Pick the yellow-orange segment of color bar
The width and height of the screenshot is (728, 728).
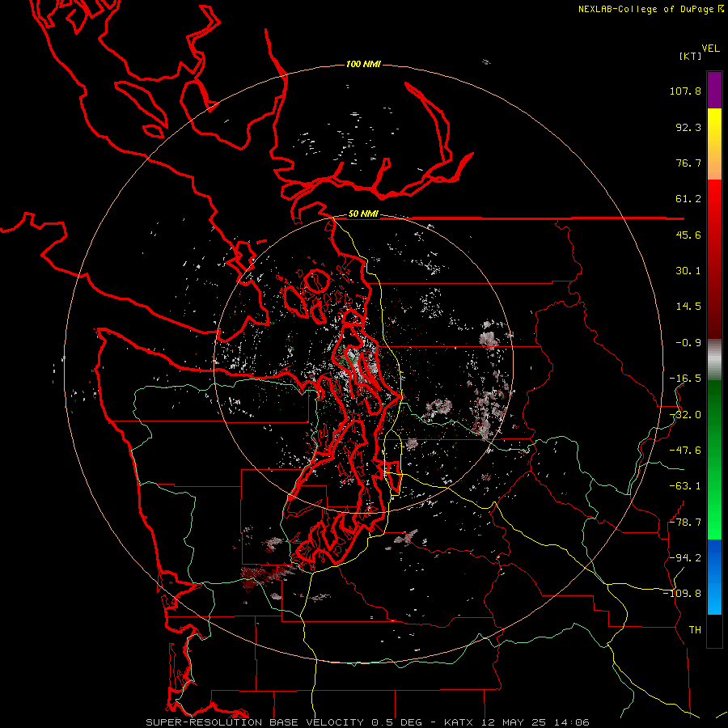714,144
